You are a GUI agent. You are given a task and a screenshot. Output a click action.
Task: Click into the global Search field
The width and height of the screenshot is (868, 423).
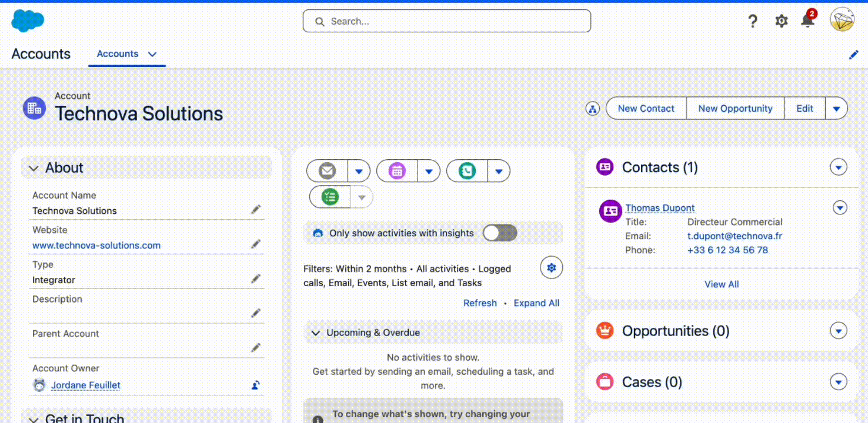coord(447,21)
